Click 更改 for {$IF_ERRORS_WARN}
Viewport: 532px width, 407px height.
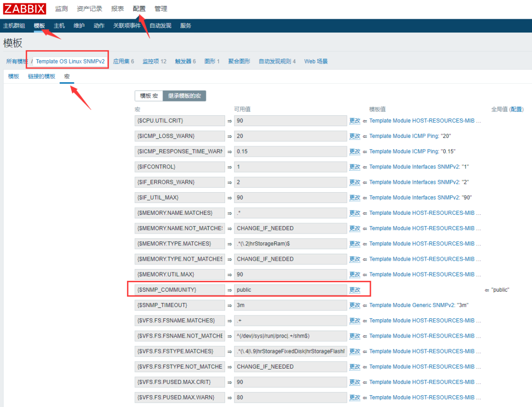click(x=355, y=182)
